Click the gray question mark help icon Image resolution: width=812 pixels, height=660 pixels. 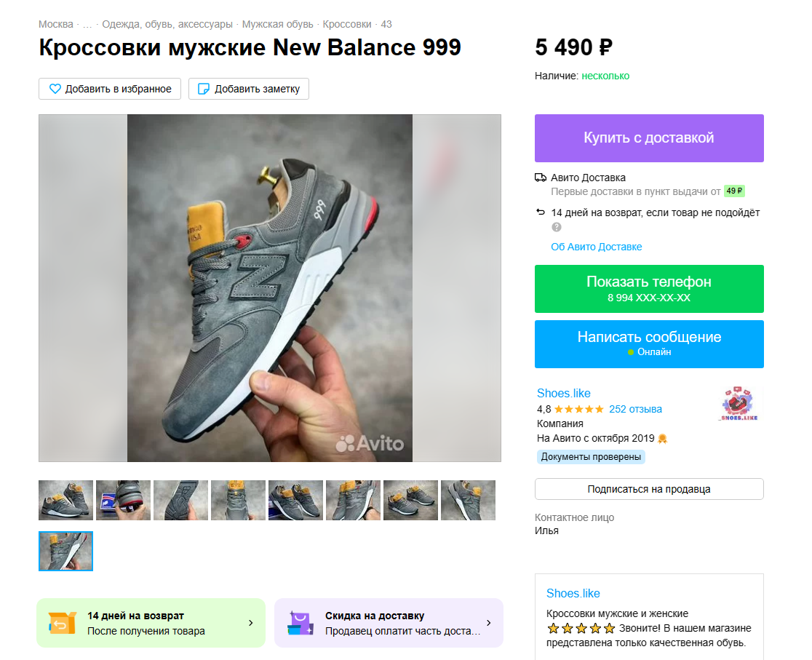click(557, 227)
